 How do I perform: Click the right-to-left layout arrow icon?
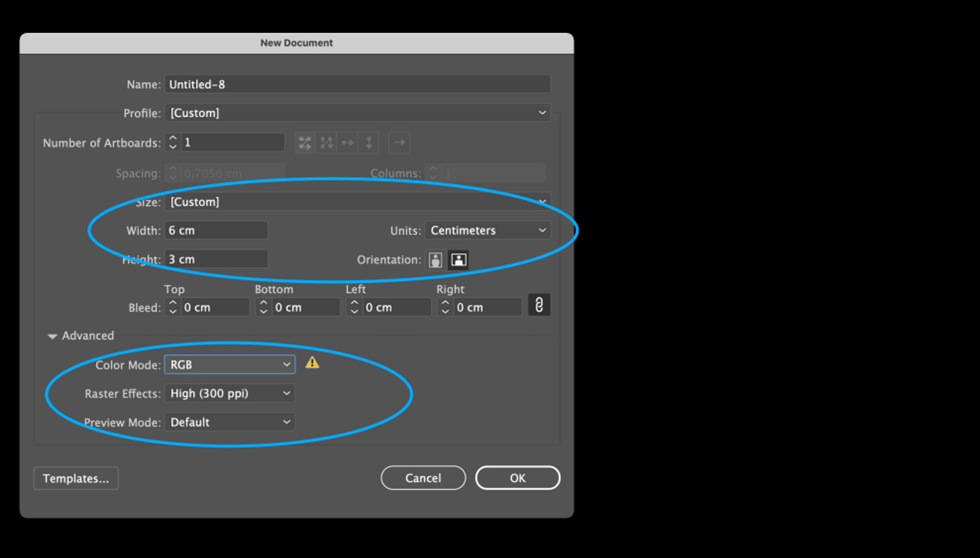point(399,143)
